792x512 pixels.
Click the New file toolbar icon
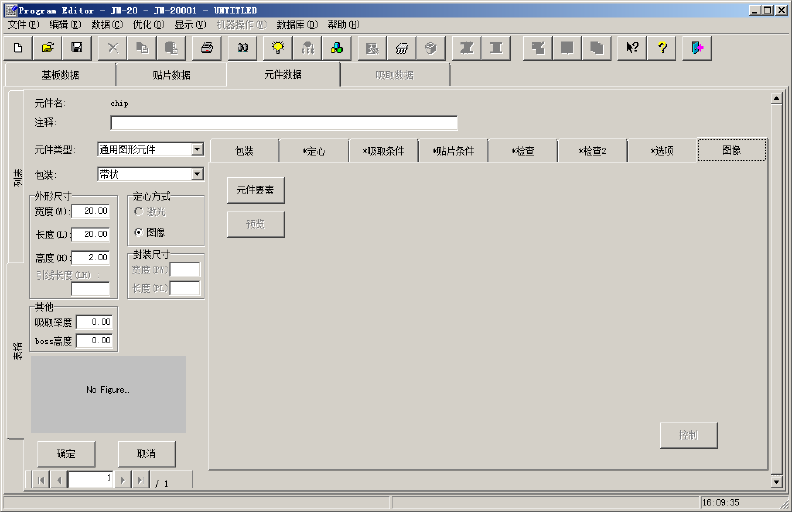point(18,48)
